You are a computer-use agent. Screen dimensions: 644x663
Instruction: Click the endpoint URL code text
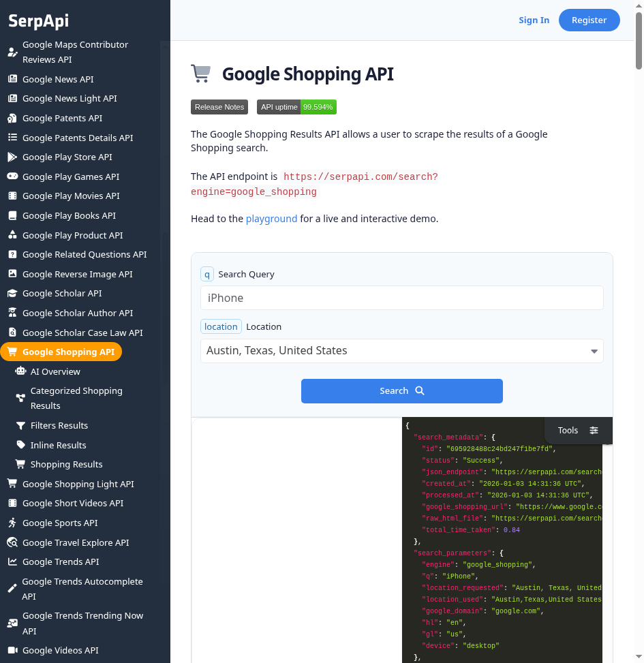(315, 184)
